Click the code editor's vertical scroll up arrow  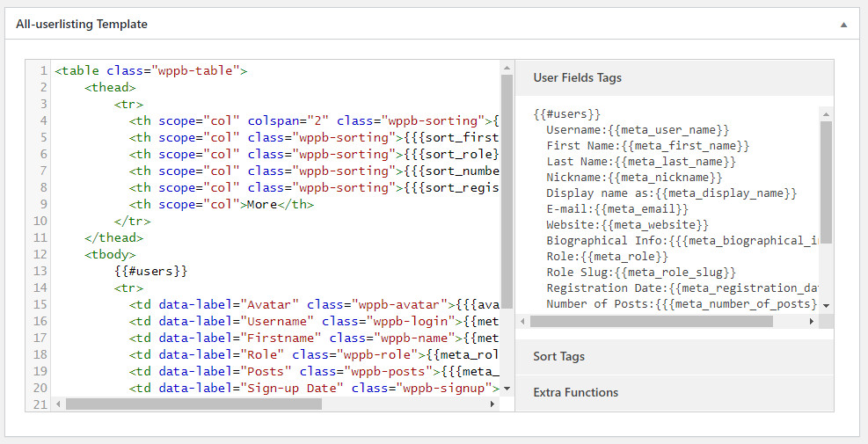point(507,68)
